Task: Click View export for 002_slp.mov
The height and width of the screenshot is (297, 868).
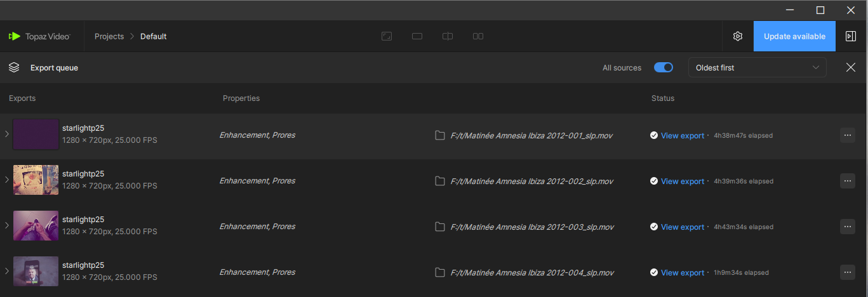Action: tap(683, 181)
